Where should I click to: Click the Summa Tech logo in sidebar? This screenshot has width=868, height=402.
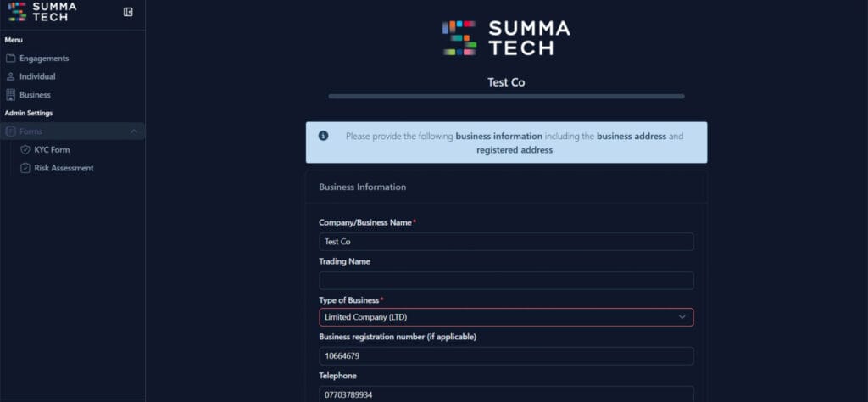tap(42, 11)
